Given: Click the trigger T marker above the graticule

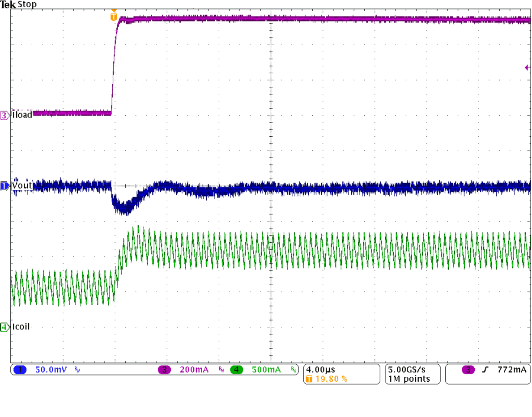Looking at the screenshot, I should tap(114, 16).
